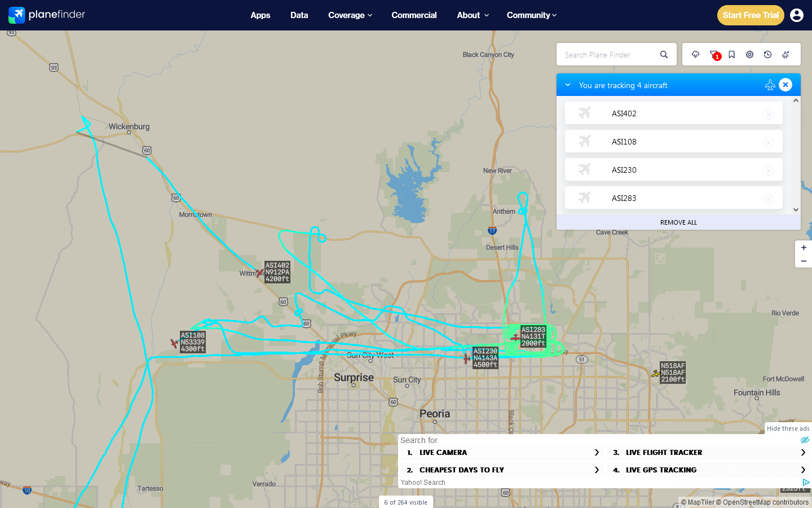This screenshot has height=508, width=812.
Task: Open the LIVE FLIGHT TRACKER ad result arrow
Action: (x=803, y=453)
